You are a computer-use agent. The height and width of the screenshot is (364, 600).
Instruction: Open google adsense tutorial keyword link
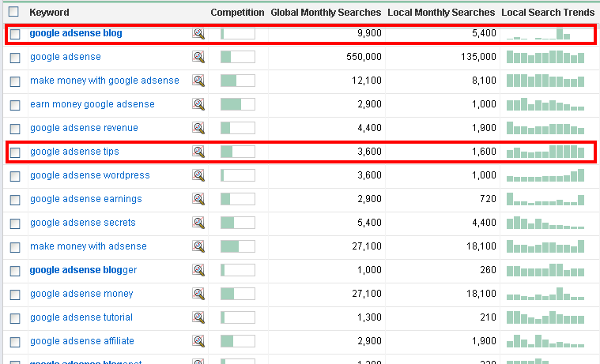point(81,317)
